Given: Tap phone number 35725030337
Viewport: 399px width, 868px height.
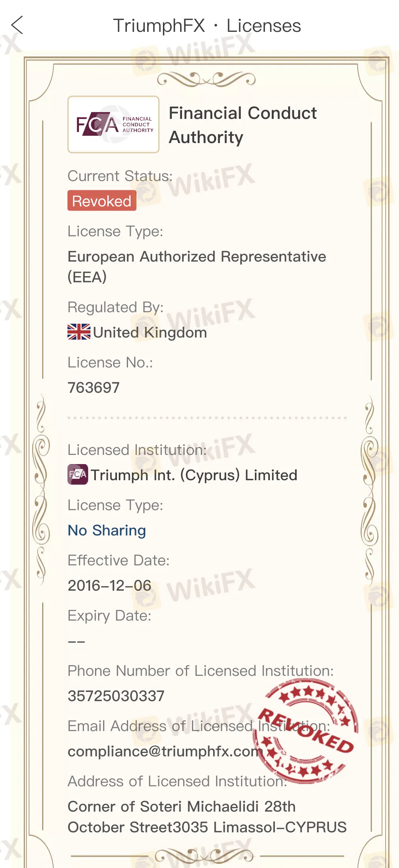Looking at the screenshot, I should point(116,696).
